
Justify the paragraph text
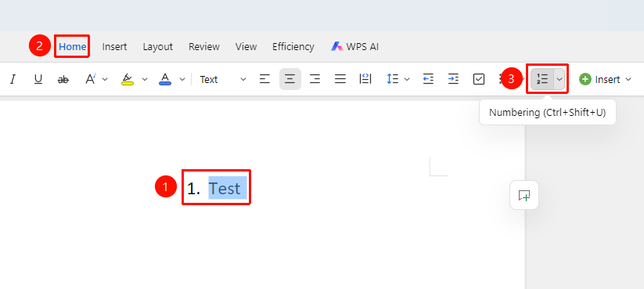[x=340, y=79]
